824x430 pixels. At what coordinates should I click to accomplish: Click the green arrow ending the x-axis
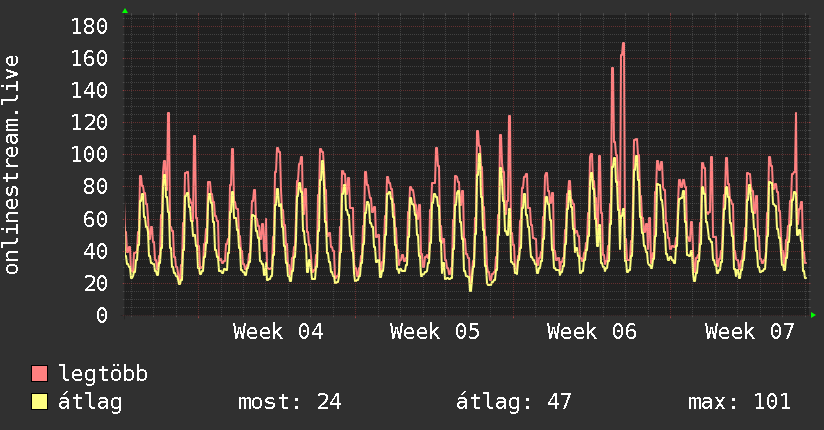tap(813, 315)
